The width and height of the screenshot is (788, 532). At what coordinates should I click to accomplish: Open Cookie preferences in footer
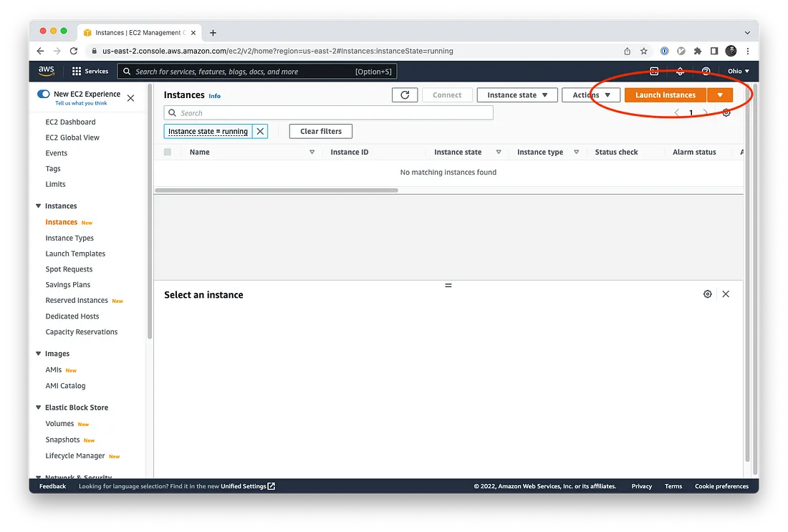click(x=721, y=485)
